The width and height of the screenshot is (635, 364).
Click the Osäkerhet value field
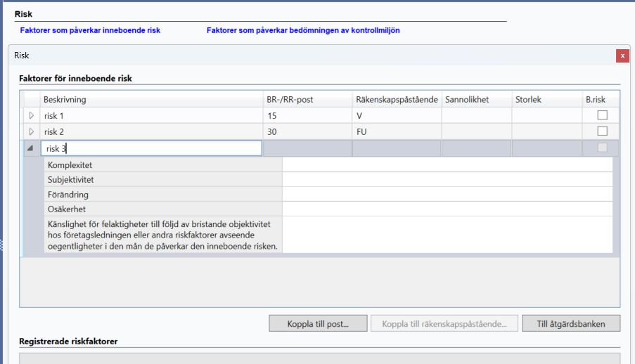click(447, 209)
